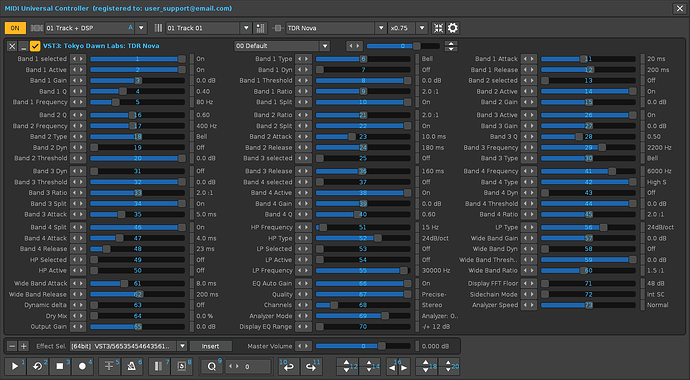Click the quantize value field showing 0
This screenshot has width=690, height=380.
(x=249, y=366)
